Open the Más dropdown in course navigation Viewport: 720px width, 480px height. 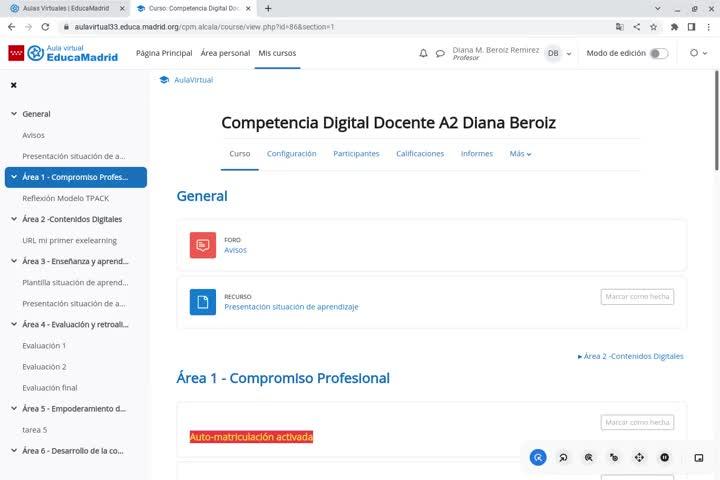520,154
